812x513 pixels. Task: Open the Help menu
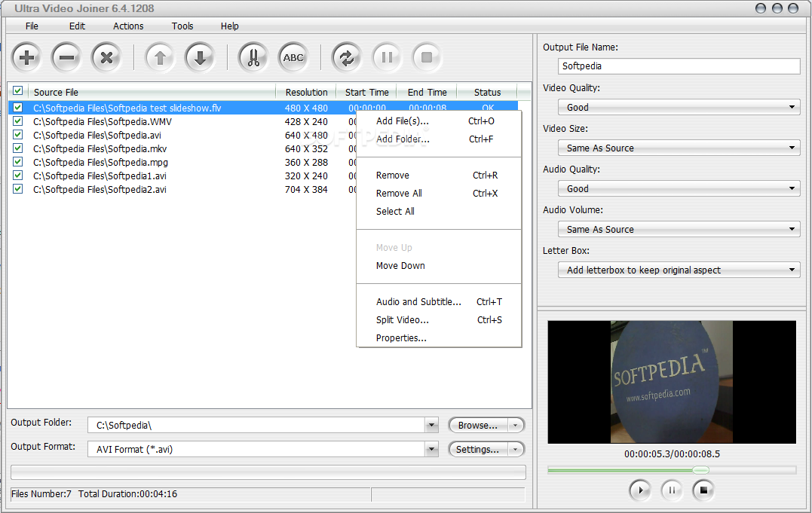229,26
